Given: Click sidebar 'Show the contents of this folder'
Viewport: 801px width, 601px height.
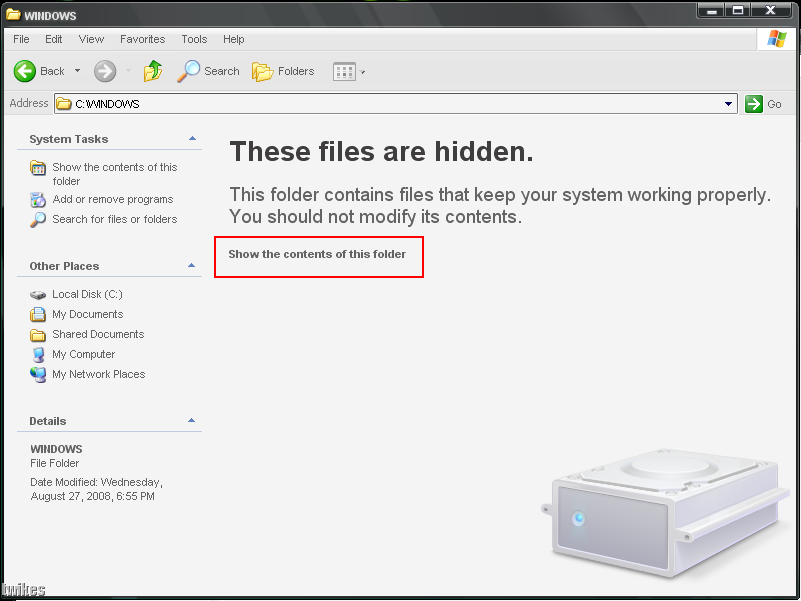Looking at the screenshot, I should click(x=114, y=174).
